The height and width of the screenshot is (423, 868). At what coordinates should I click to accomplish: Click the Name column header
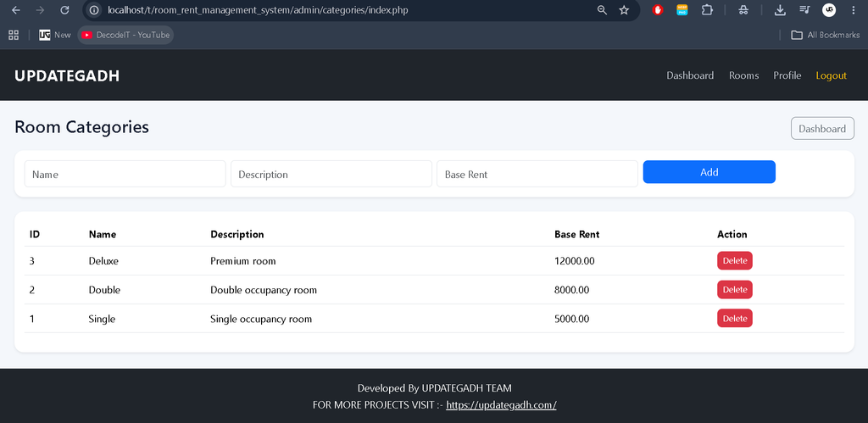coord(103,234)
